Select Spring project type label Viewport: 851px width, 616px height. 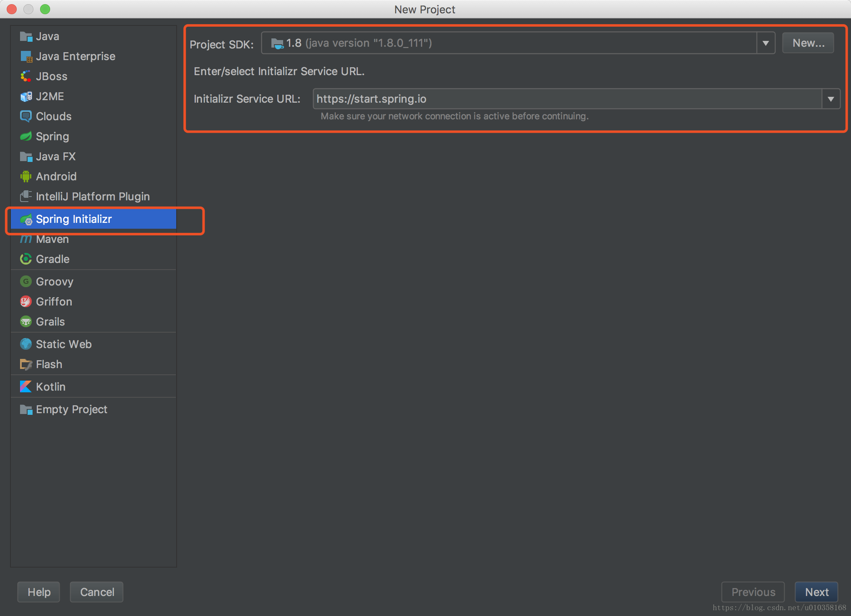click(53, 136)
